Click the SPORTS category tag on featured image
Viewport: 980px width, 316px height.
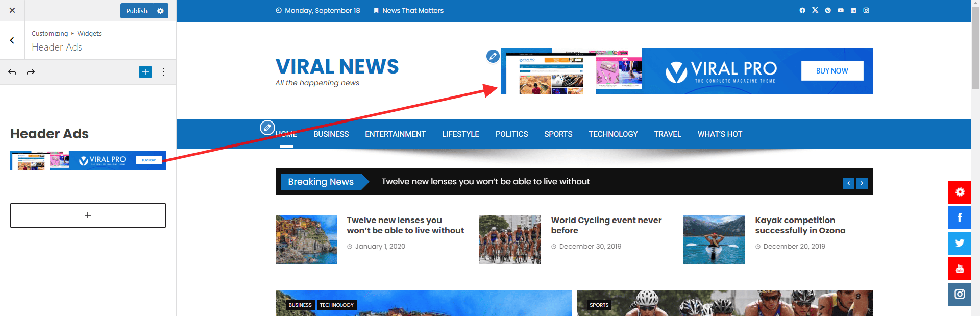click(x=599, y=305)
